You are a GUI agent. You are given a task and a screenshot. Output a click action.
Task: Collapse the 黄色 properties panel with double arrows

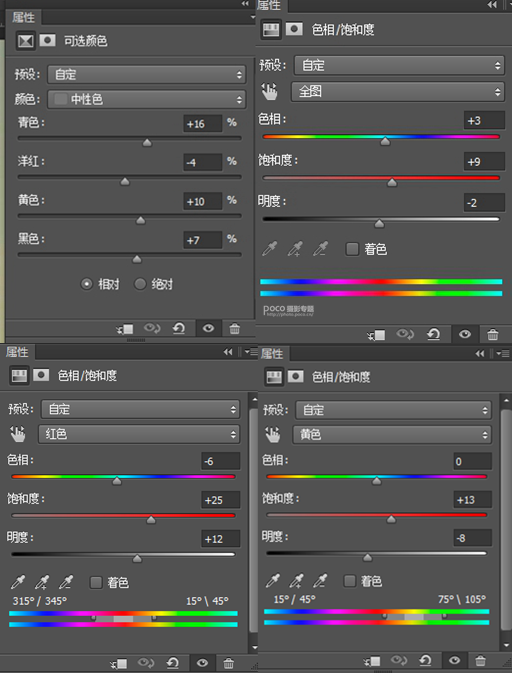tap(480, 353)
